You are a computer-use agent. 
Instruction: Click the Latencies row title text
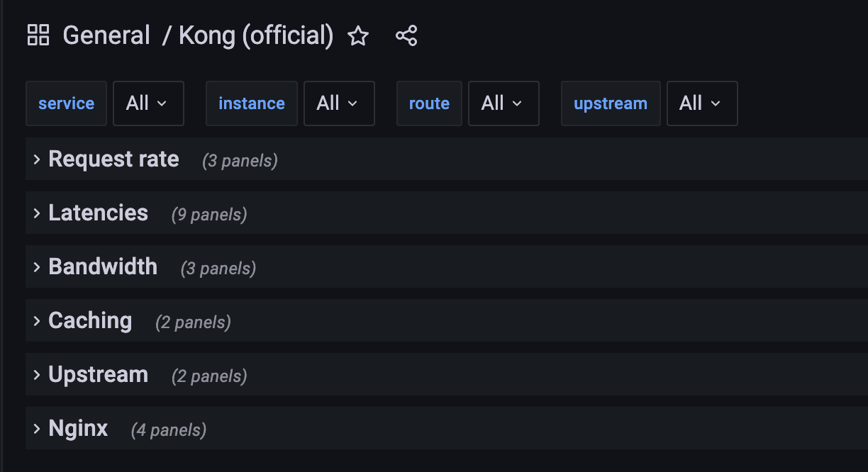pos(99,213)
